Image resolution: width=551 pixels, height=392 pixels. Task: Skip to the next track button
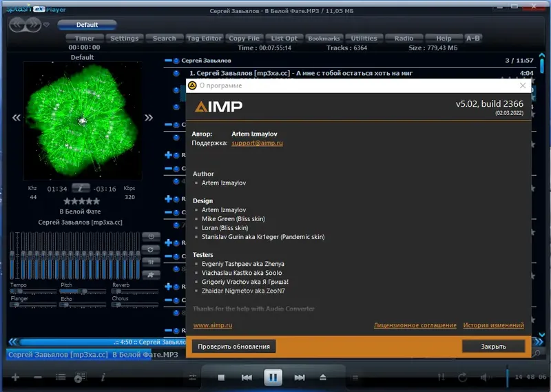pos(300,378)
